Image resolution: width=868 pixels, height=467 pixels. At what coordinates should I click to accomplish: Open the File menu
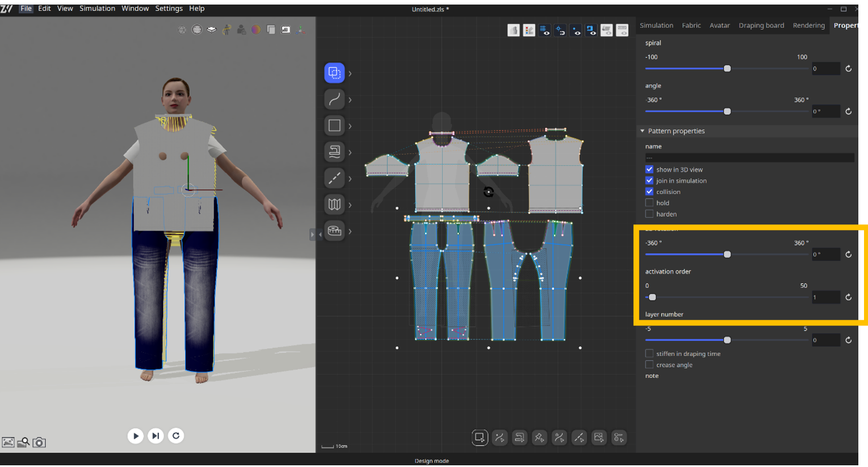tap(26, 9)
